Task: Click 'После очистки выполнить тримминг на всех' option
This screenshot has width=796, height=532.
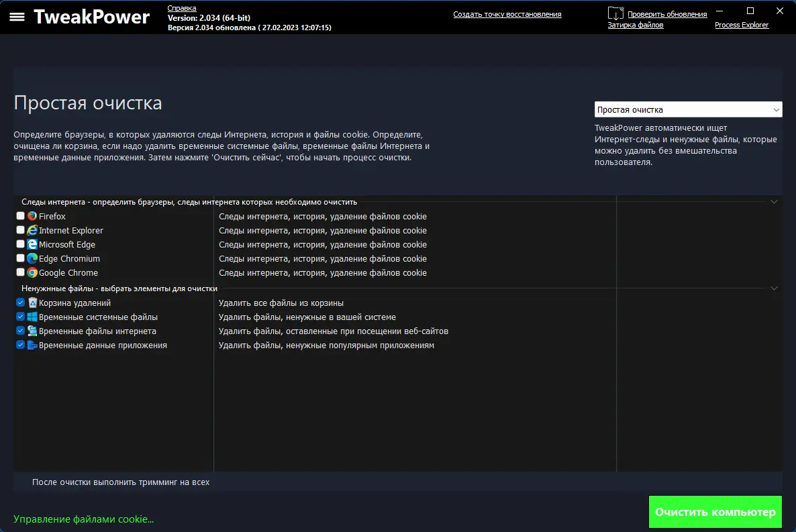Action: tap(121, 482)
